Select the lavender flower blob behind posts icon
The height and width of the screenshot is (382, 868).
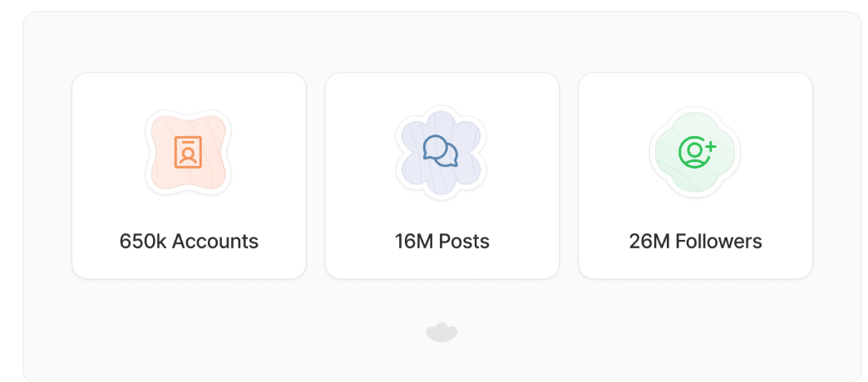tap(441, 152)
